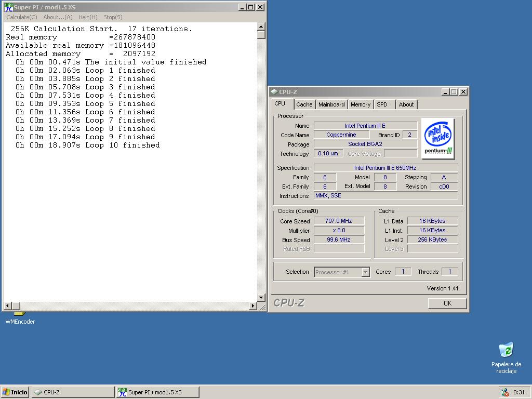Activate Super PI / mod1.5 XS taskbar button
Viewport: 532px width, 399px height.
point(158,392)
